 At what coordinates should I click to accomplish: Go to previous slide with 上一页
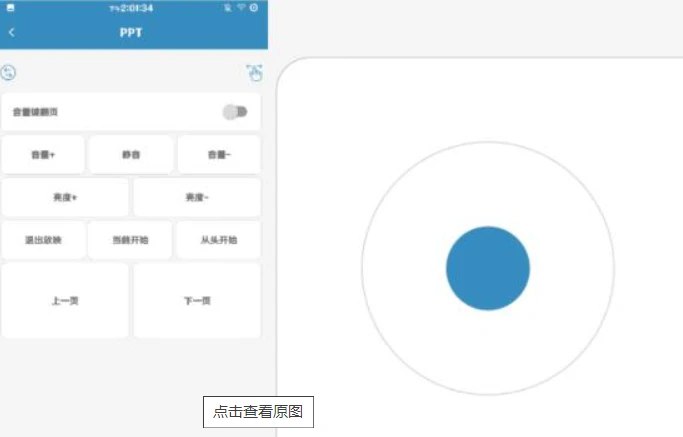(65, 301)
